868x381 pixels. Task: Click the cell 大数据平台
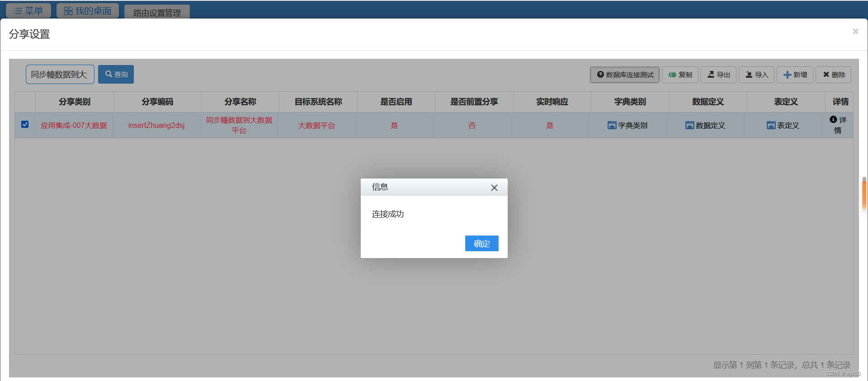(316, 125)
